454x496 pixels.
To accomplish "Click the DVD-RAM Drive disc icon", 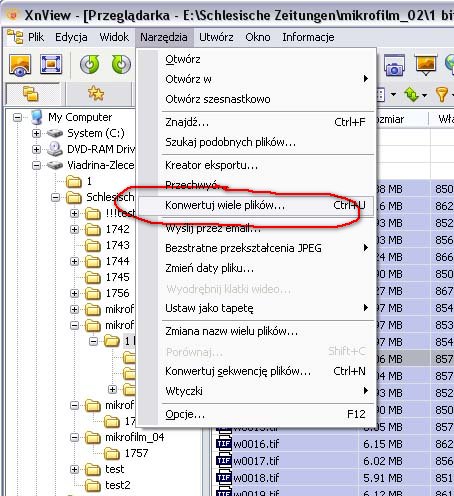I will coord(55,149).
